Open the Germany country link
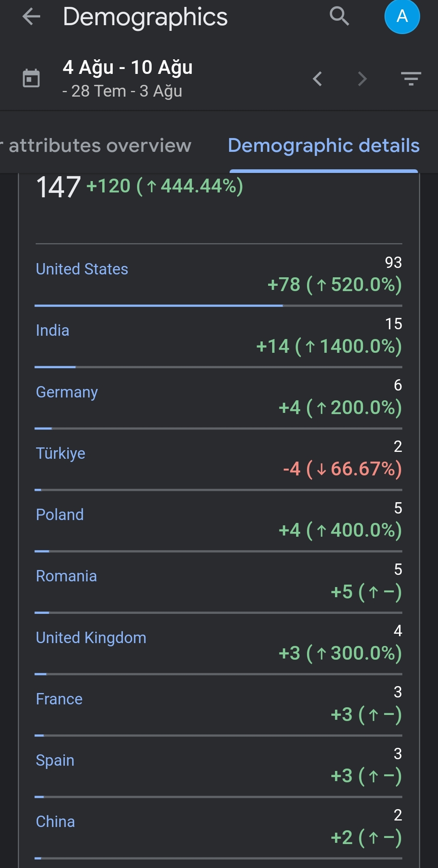 [x=67, y=392]
